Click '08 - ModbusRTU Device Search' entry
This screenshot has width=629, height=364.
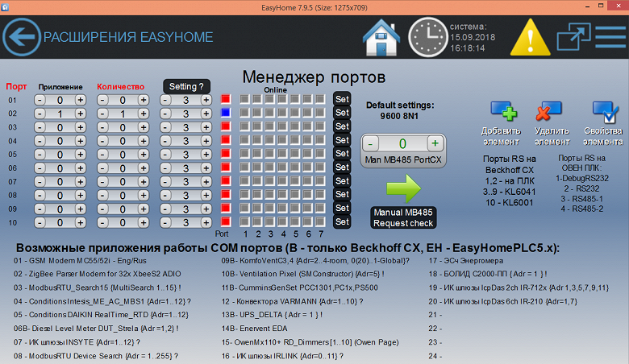point(96,356)
